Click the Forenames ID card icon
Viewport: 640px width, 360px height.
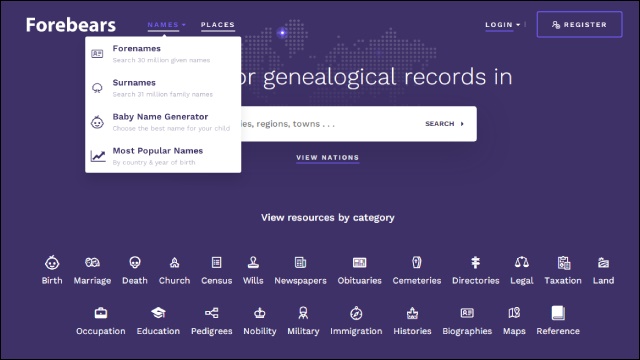(x=97, y=53)
